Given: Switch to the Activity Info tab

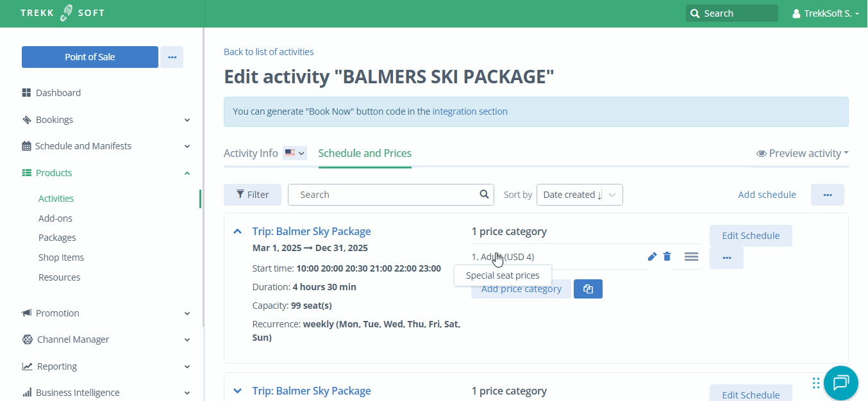Looking at the screenshot, I should (x=251, y=153).
